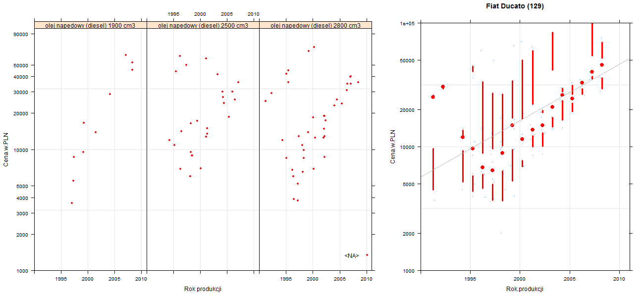Click the "Rok.produkcji" axis title under the Fiat Ducato plot

(525, 289)
